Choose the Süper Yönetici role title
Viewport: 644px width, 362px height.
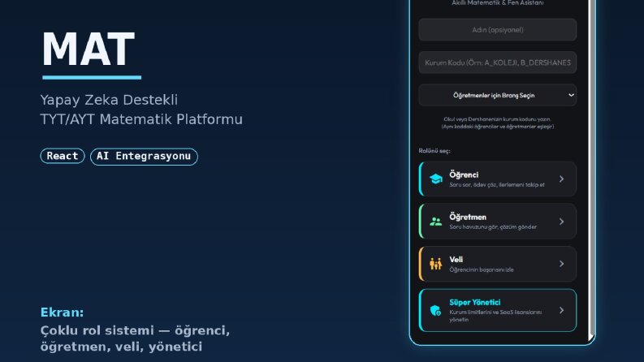[x=475, y=303]
